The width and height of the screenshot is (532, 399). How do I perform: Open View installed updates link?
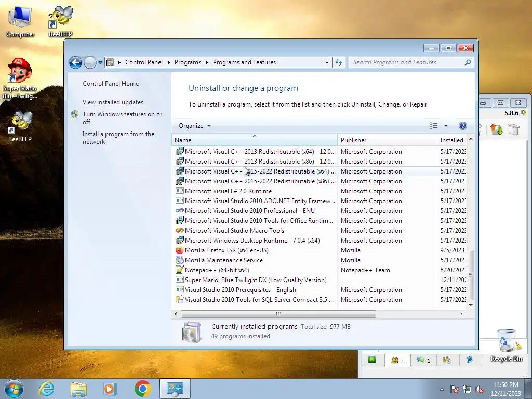coord(113,102)
